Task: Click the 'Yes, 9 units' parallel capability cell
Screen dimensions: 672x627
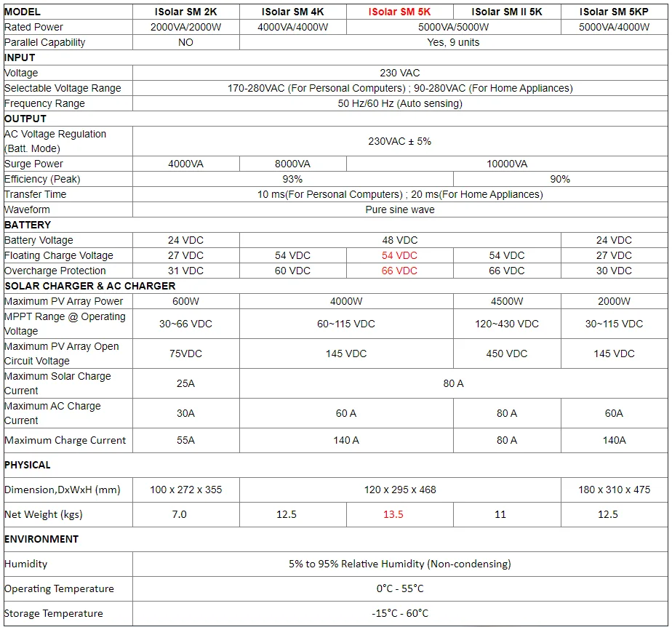Action: point(453,42)
